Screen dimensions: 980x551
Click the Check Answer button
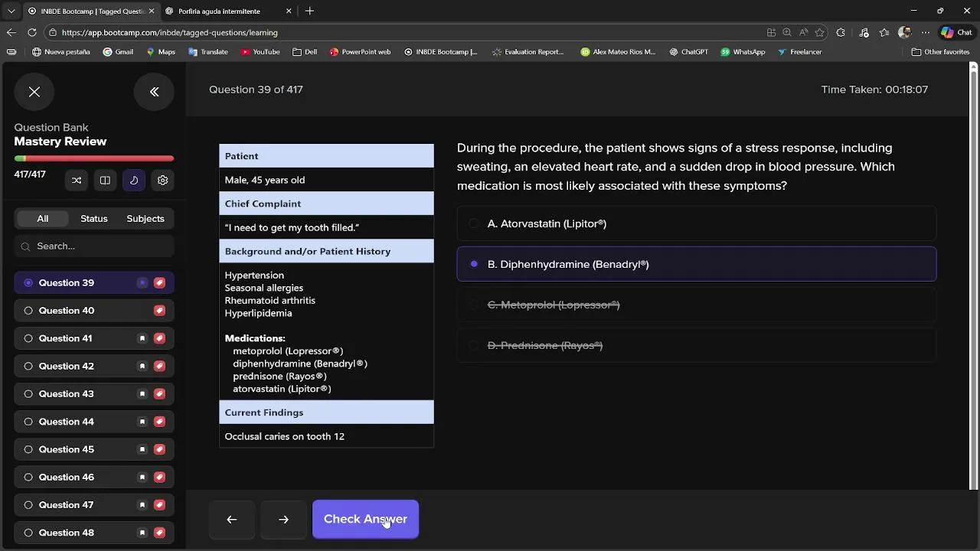tap(365, 519)
